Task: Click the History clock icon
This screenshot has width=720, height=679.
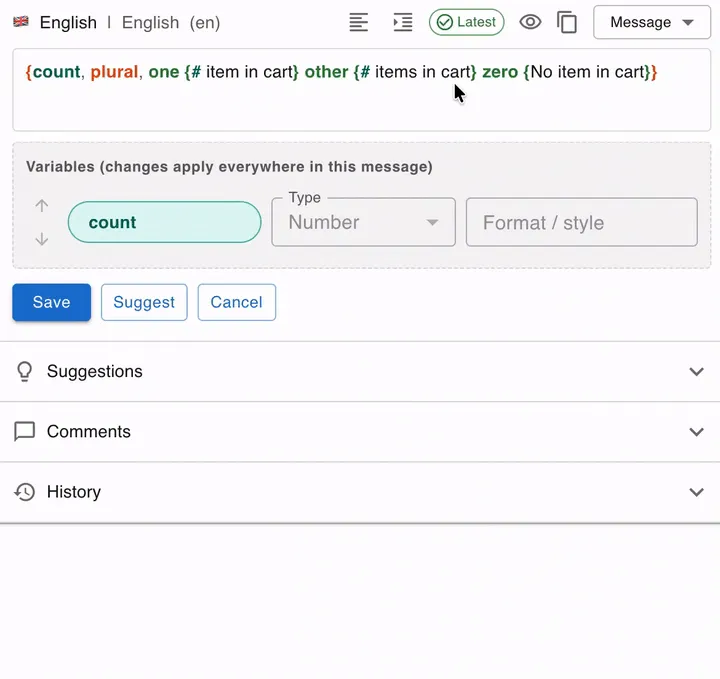Action: point(24,492)
